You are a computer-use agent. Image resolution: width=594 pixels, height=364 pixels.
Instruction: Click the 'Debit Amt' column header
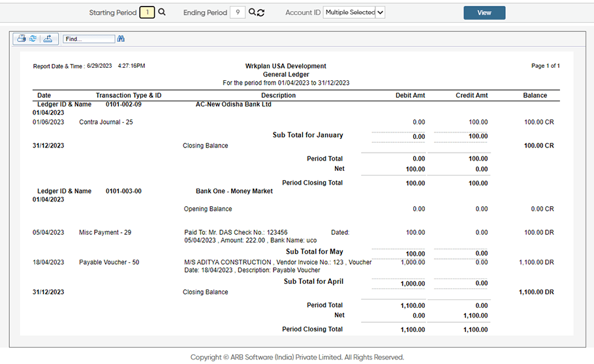tap(411, 95)
